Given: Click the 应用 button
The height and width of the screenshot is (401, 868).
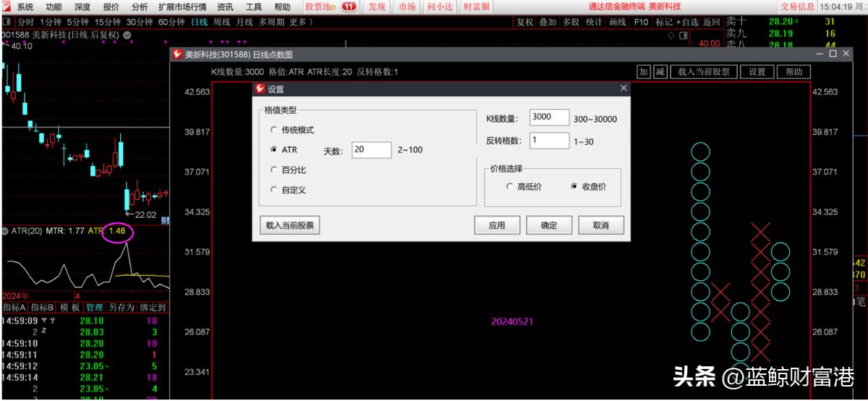Looking at the screenshot, I should click(497, 225).
